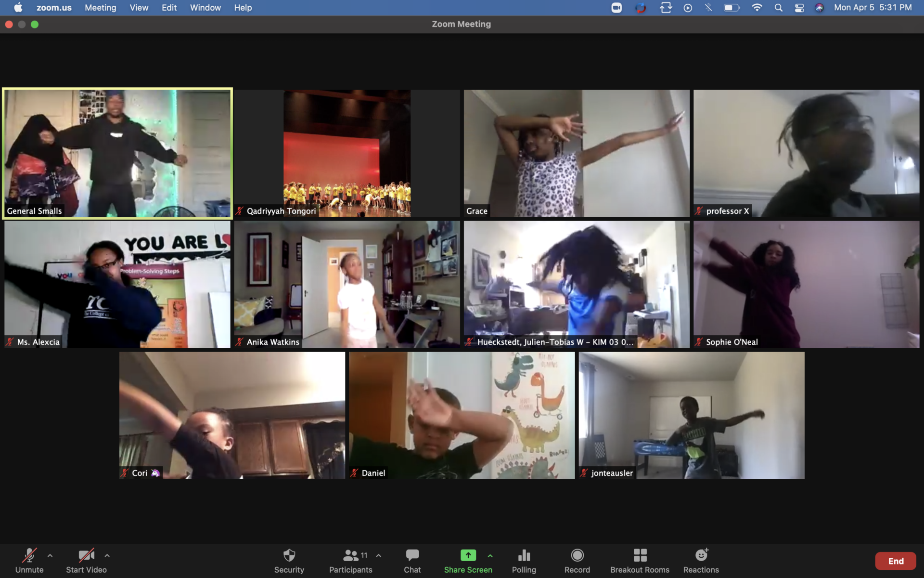
Task: Click the red End button
Action: (x=895, y=561)
